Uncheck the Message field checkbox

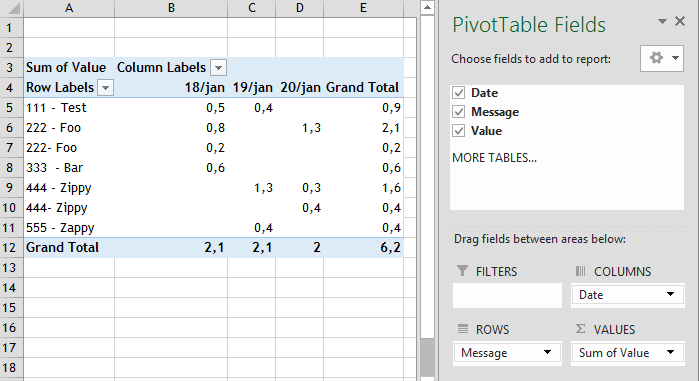[x=459, y=111]
